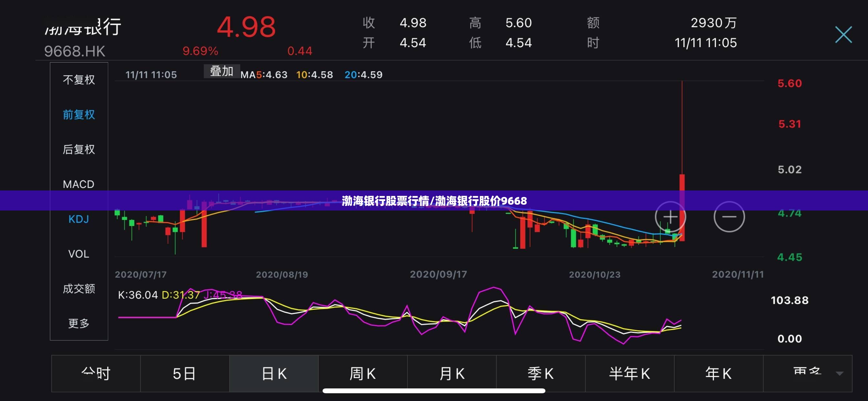
Task: Switch indicator to VOL
Action: click(78, 254)
